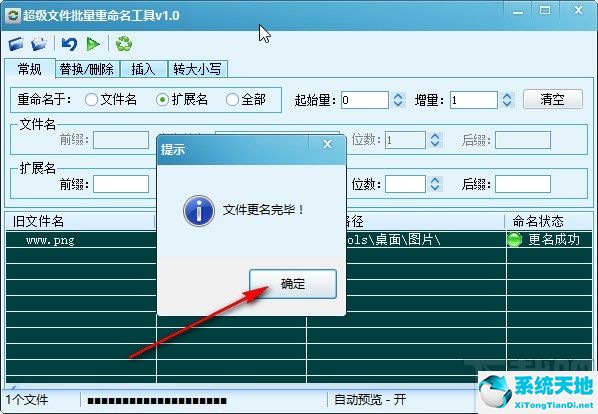Click the 扩展名 后缀 input field
This screenshot has height=414, width=598.
[523, 184]
